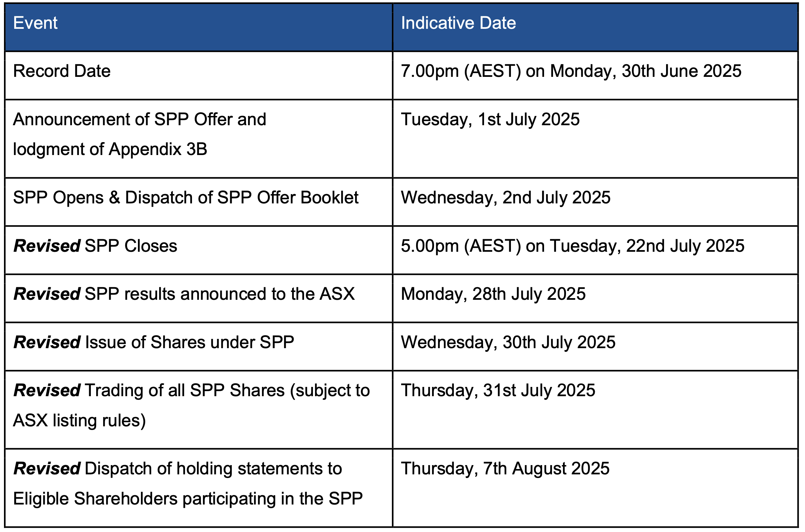Click Monday, 28th July 2025 cell
Viewport: 805px width, 532px height.
(595, 298)
